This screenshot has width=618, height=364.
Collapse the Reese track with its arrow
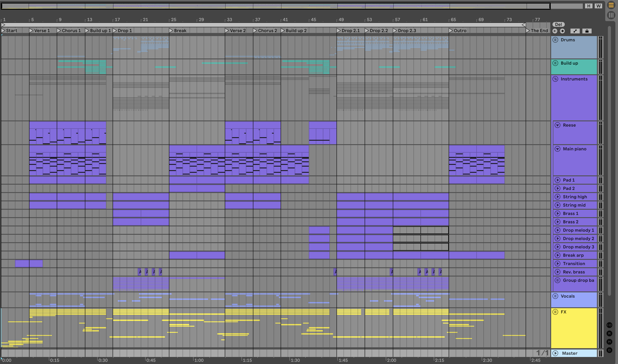pyautogui.click(x=557, y=125)
